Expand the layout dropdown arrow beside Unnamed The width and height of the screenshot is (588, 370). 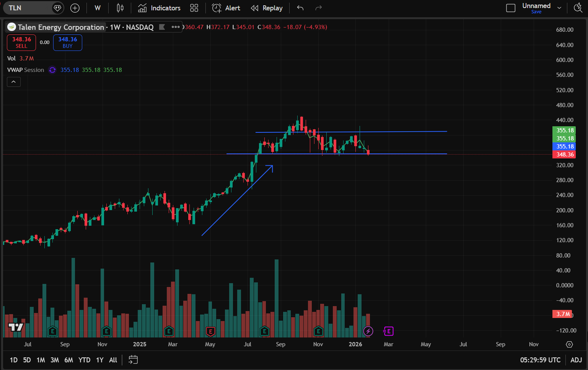point(559,8)
